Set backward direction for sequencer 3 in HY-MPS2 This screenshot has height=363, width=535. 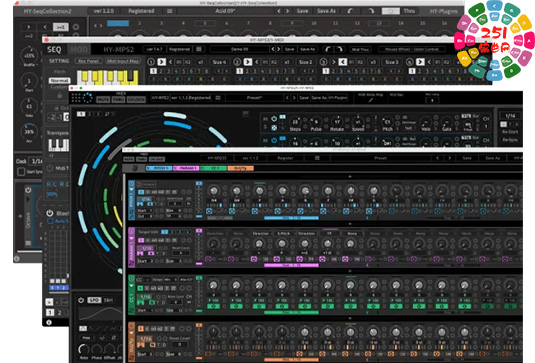pyautogui.click(x=343, y=62)
